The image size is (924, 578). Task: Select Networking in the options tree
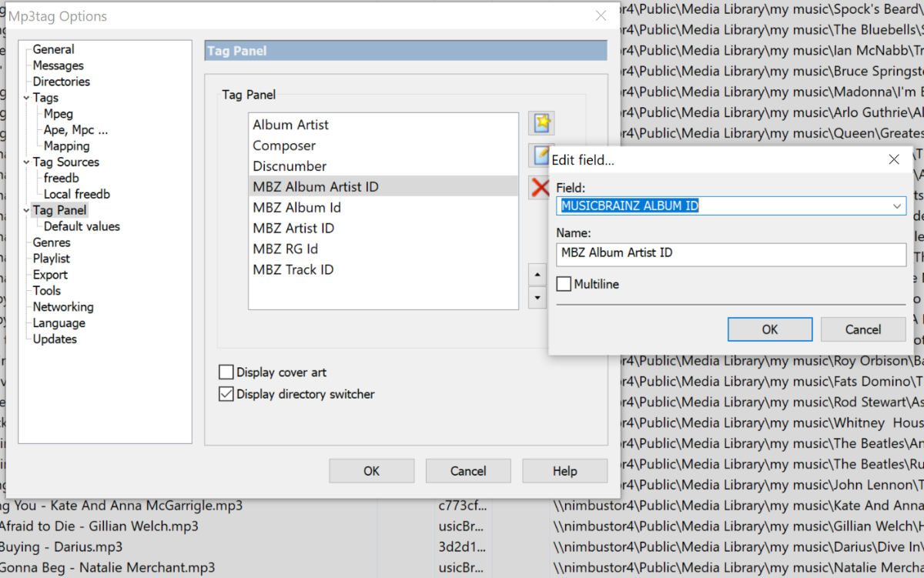tap(63, 307)
